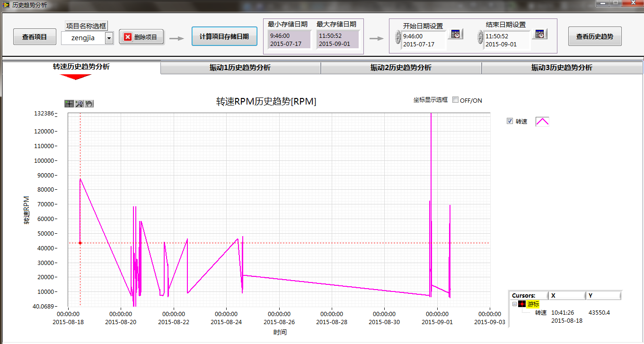This screenshot has width=644, height=344.
Task: Open calendar for start date setting
Action: 456,34
